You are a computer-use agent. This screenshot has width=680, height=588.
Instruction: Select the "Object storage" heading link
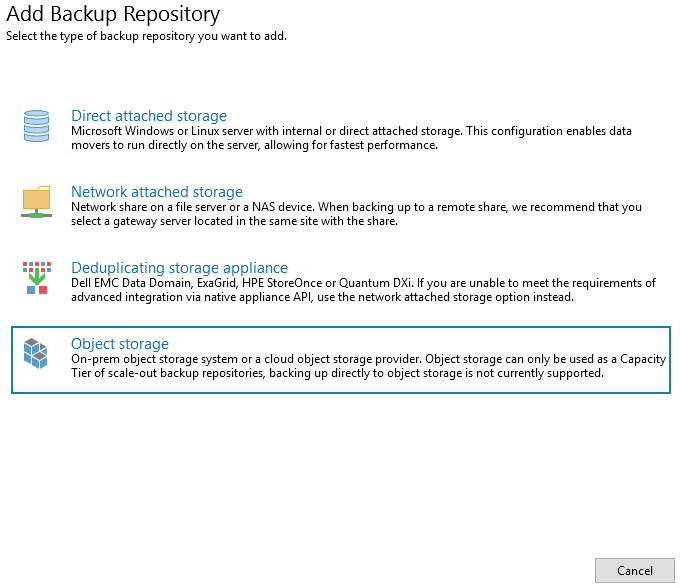point(120,344)
